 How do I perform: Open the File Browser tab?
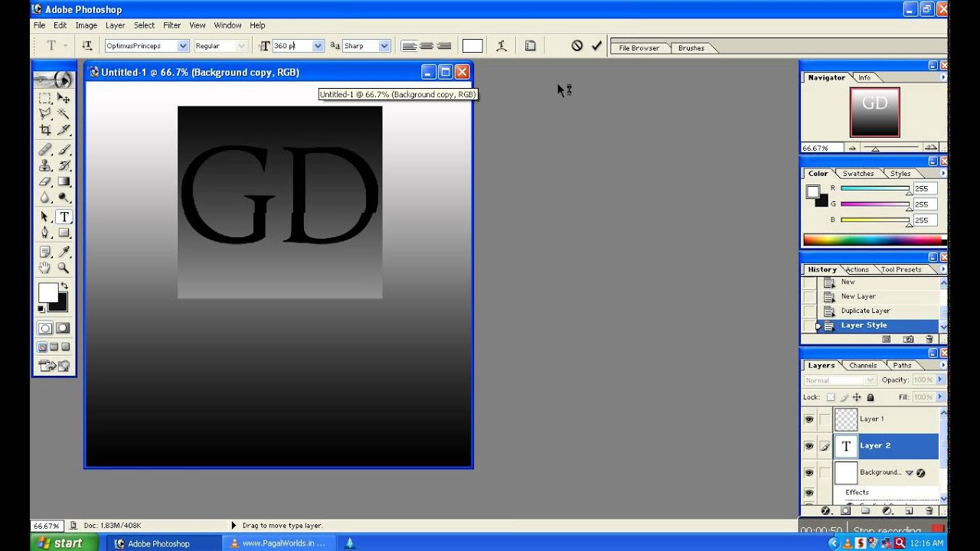point(639,47)
